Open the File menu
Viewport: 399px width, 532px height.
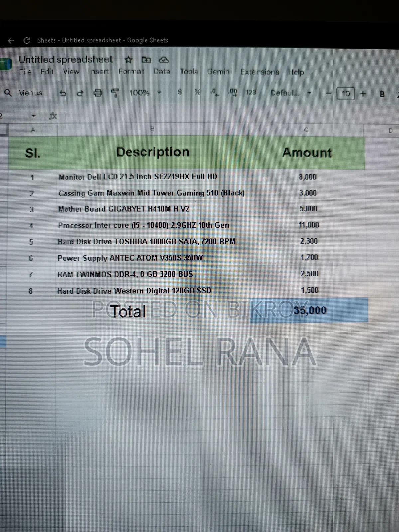25,72
